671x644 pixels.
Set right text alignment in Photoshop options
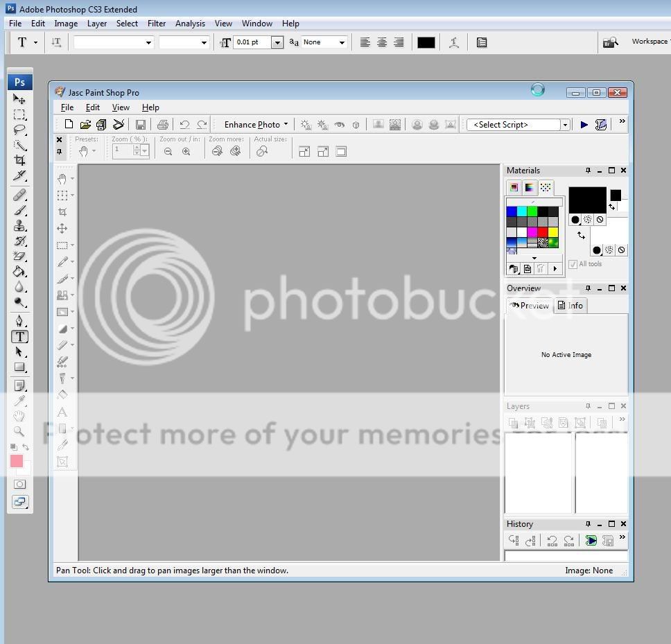[399, 42]
